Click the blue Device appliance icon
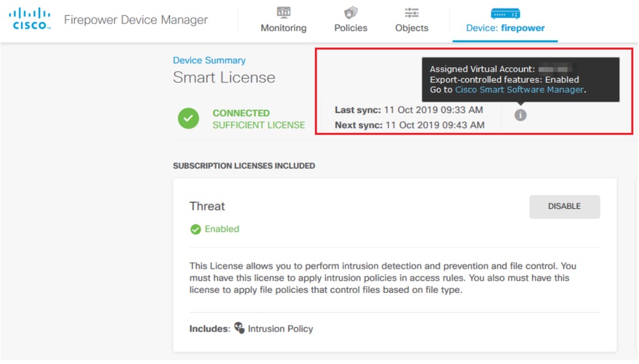Image resolution: width=639 pixels, height=364 pixels. [x=505, y=13]
